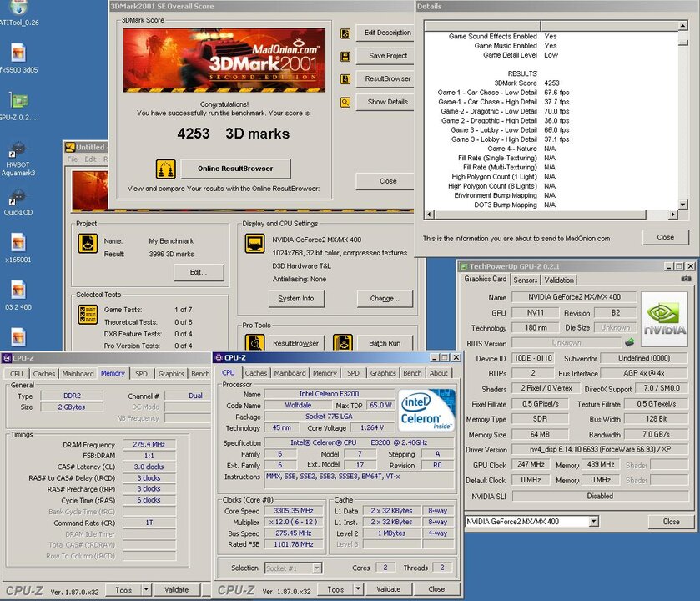Click the Edit Description button
Screen dimensions: 700x601
point(387,33)
